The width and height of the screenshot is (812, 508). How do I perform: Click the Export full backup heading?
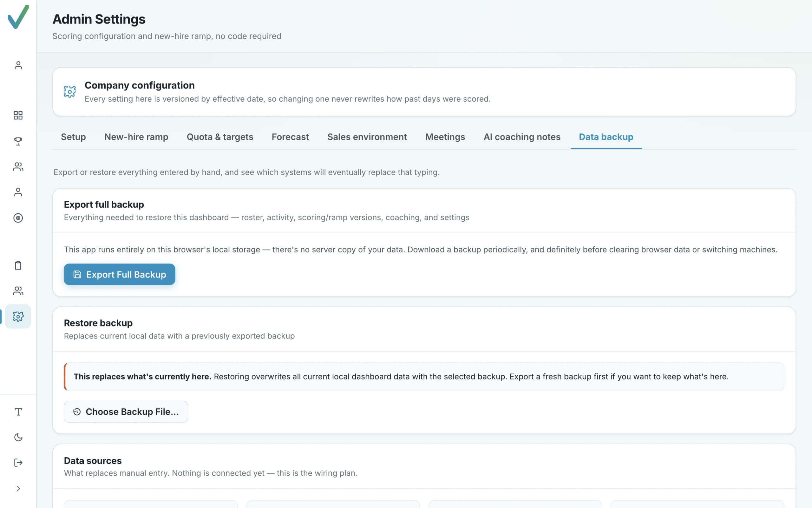[x=104, y=204]
